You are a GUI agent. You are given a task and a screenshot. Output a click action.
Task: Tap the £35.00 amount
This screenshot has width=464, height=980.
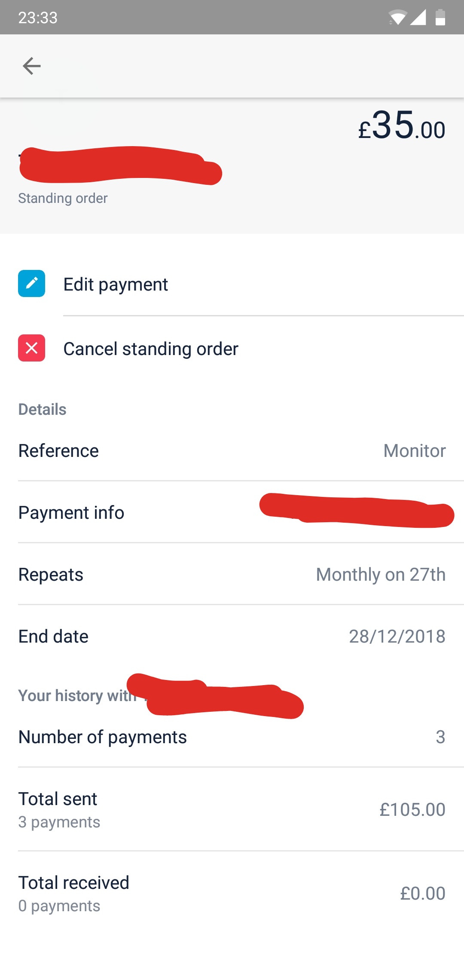402,125
